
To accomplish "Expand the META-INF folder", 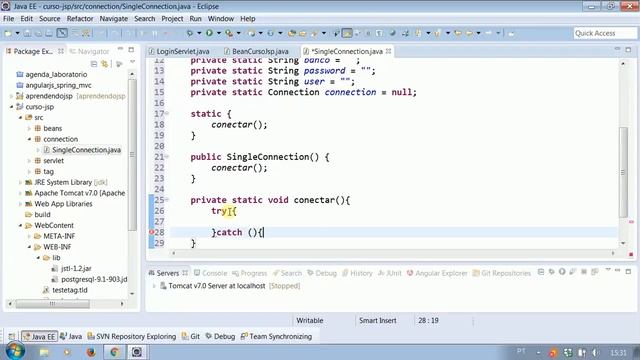I will point(29,236).
